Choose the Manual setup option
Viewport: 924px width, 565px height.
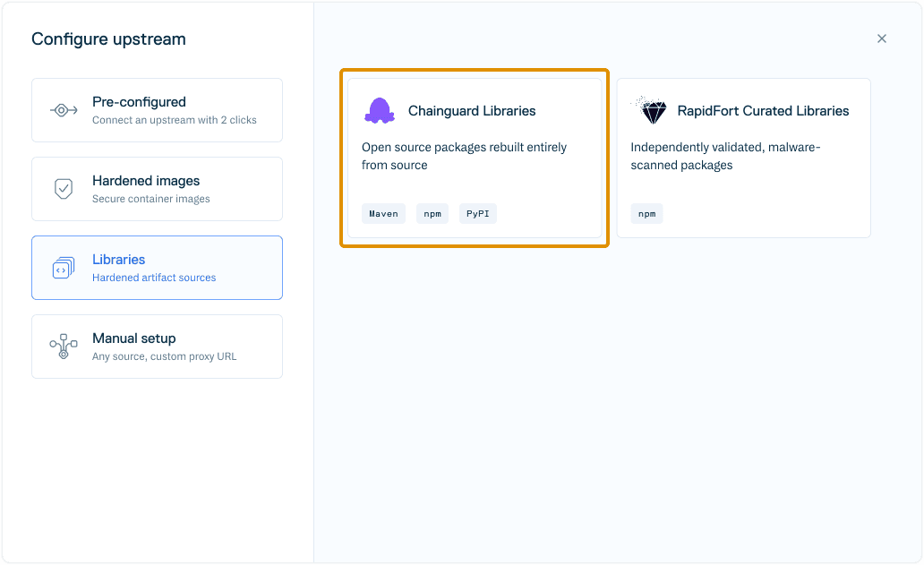coord(157,347)
